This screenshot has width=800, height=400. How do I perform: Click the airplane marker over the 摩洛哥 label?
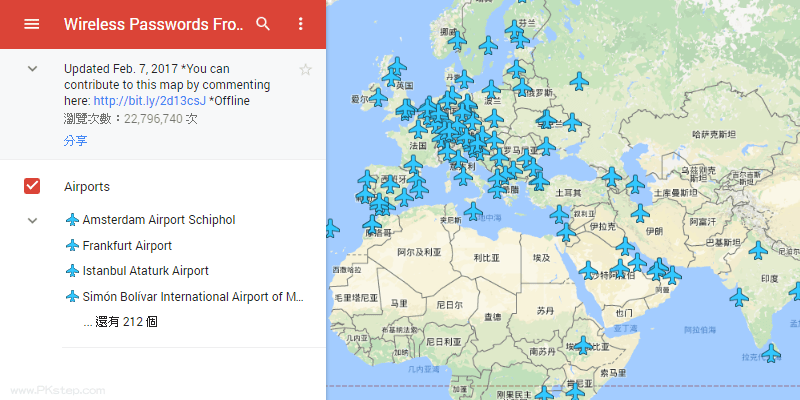coord(372,224)
